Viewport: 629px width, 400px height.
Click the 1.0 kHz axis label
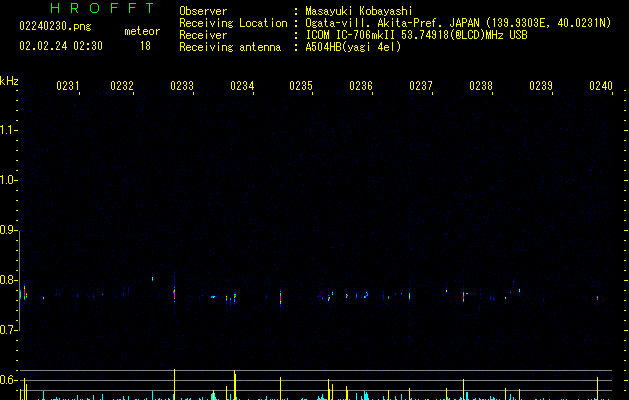[8, 180]
